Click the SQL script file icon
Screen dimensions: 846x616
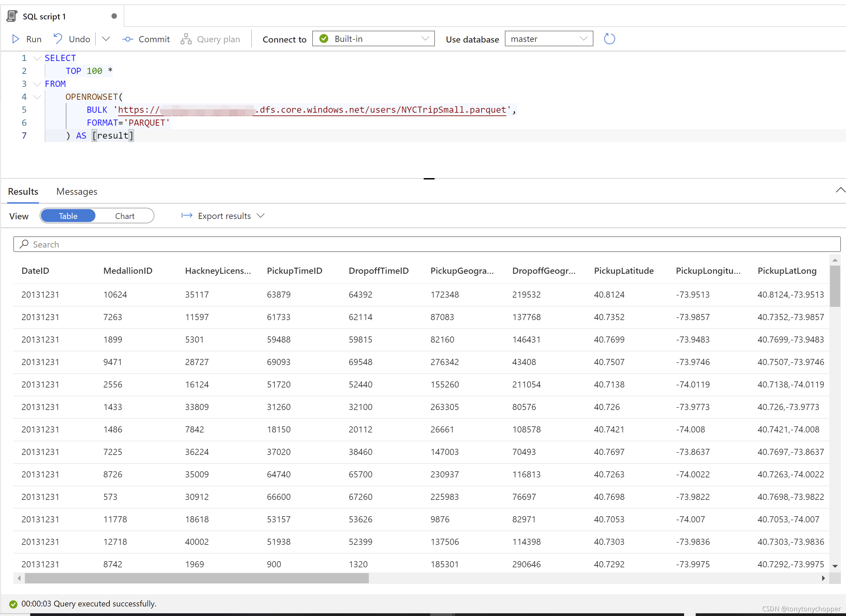tap(12, 16)
